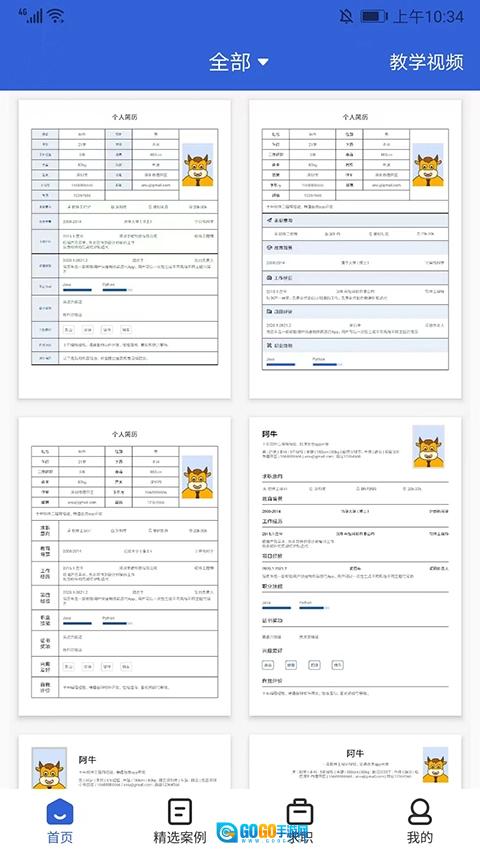Open the bottom-left 阿牛 template with left photo
This screenshot has height=853, width=480.
pyautogui.click(x=125, y=762)
